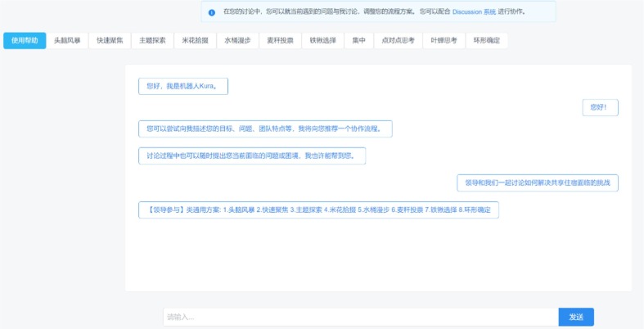Click the user's 您好! reply bubble
This screenshot has height=329, width=644.
600,107
